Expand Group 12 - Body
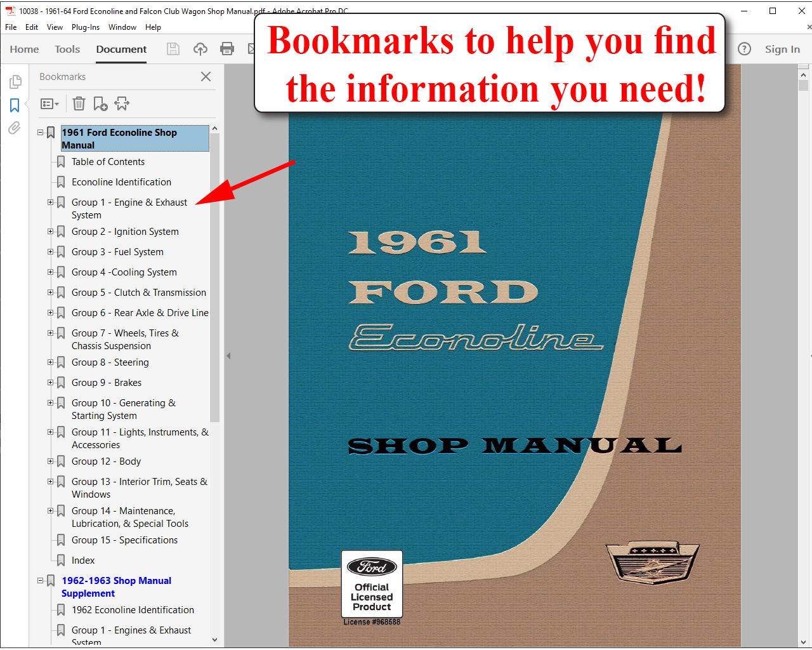This screenshot has width=812, height=650. pyautogui.click(x=51, y=461)
